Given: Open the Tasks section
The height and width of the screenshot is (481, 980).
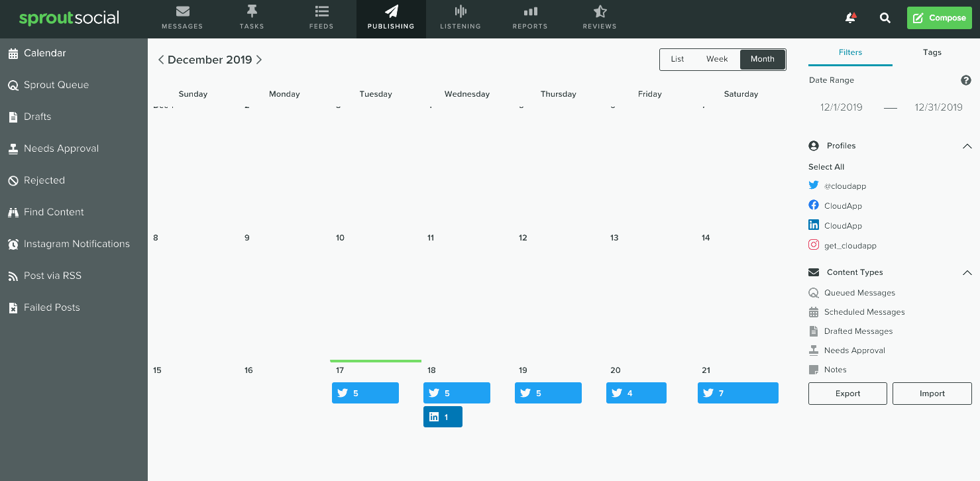Looking at the screenshot, I should click(252, 19).
